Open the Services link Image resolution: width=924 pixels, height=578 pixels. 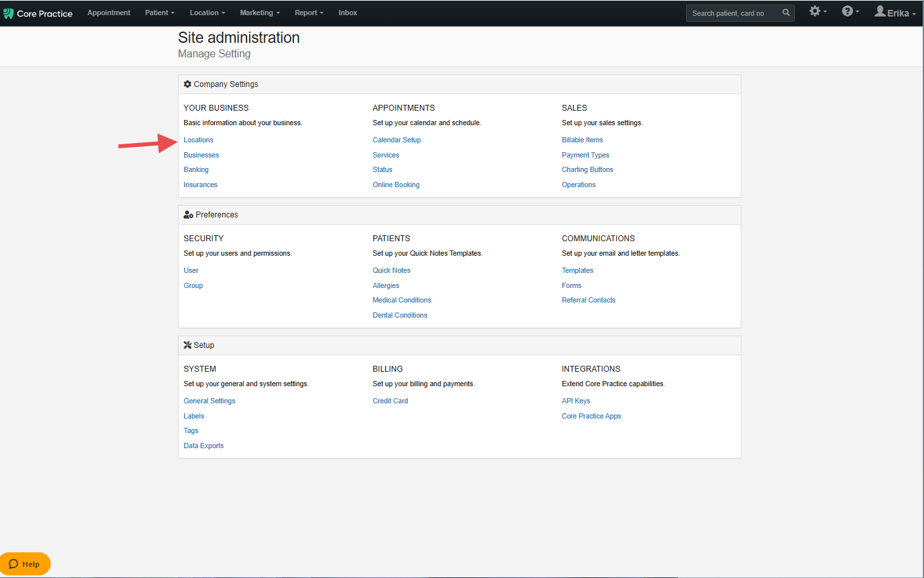pos(386,155)
